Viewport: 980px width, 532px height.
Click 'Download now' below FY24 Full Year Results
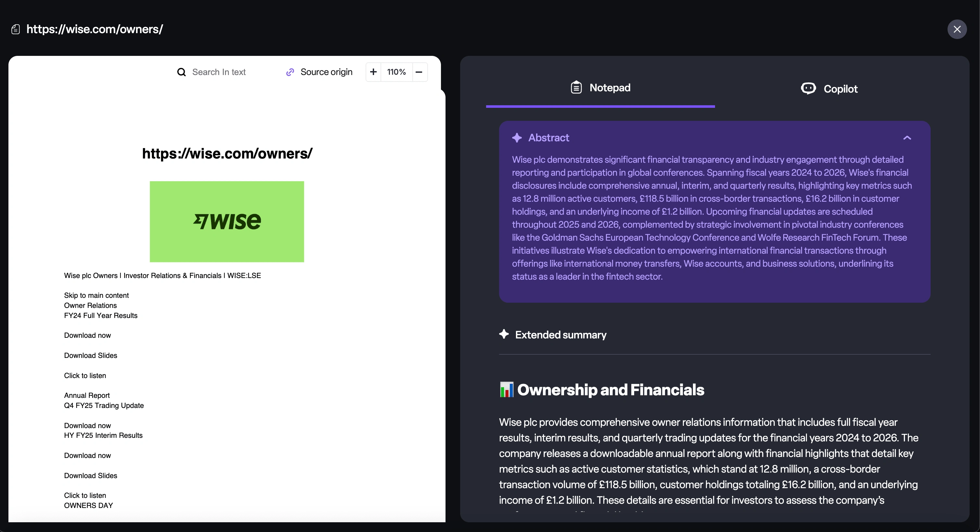pyautogui.click(x=87, y=335)
